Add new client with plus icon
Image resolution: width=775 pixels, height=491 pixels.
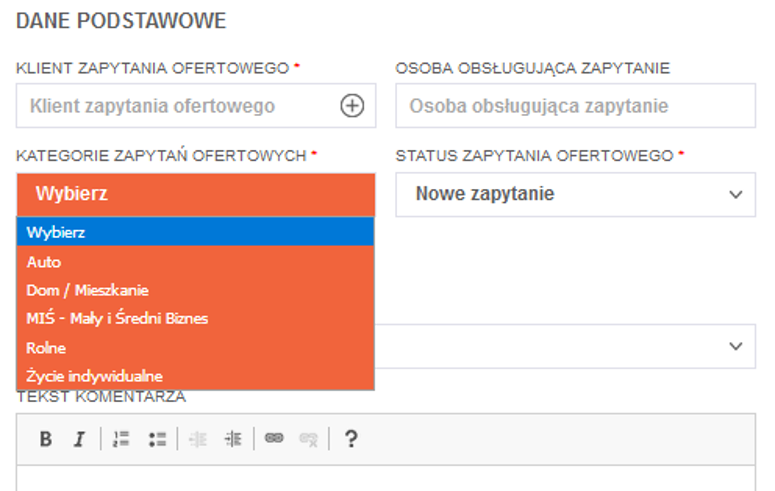click(x=352, y=106)
